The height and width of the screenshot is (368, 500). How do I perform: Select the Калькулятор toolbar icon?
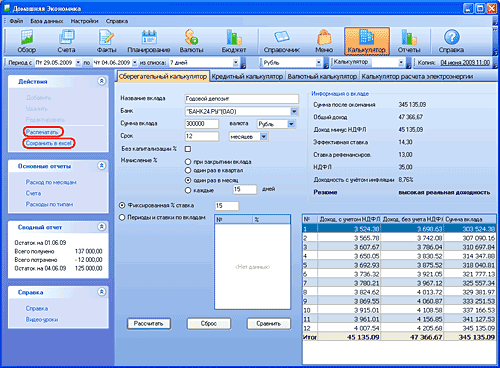[x=367, y=41]
